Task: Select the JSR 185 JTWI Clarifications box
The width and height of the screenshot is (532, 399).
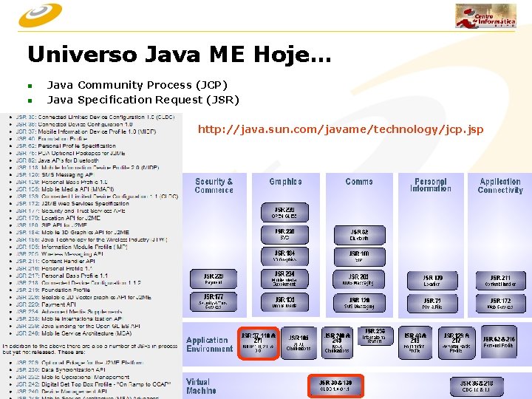Action: [x=299, y=343]
